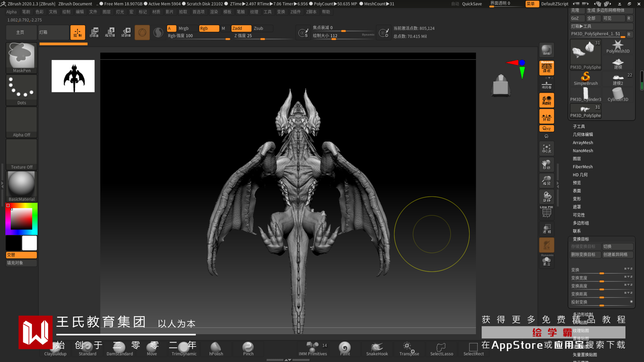Expand the 几何体编辑 geometry section
This screenshot has height=362, width=644.
coord(583,134)
